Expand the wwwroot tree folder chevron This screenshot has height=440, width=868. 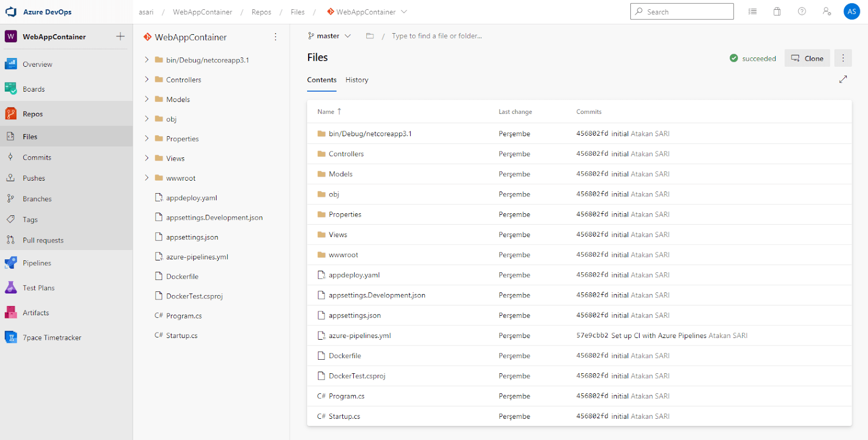[x=146, y=177]
